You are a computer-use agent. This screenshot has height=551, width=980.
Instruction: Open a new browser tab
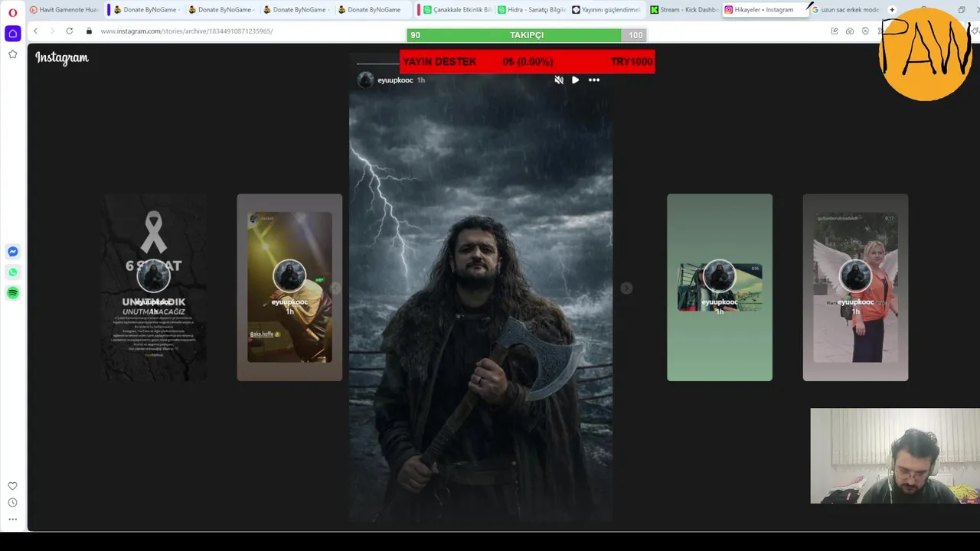(892, 10)
